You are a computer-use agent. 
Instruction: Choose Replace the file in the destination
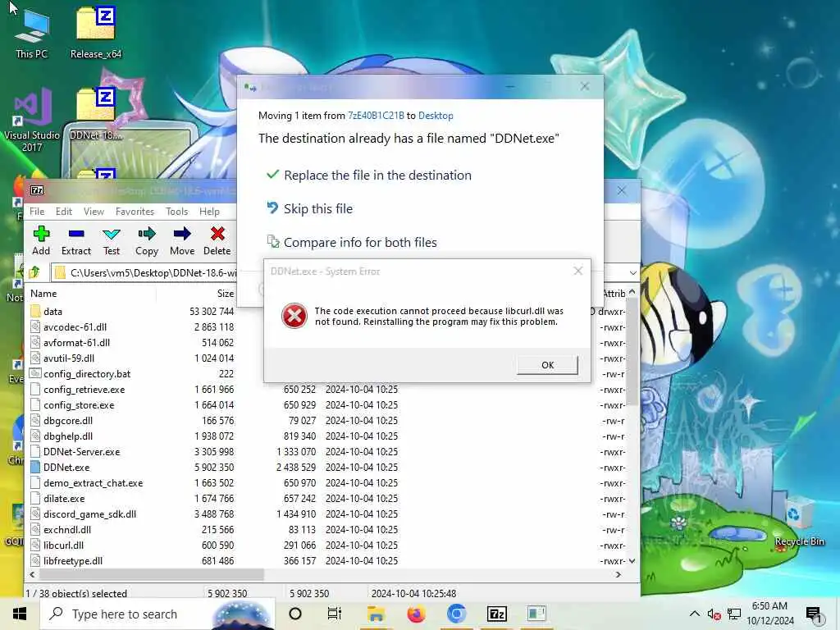pyautogui.click(x=369, y=176)
